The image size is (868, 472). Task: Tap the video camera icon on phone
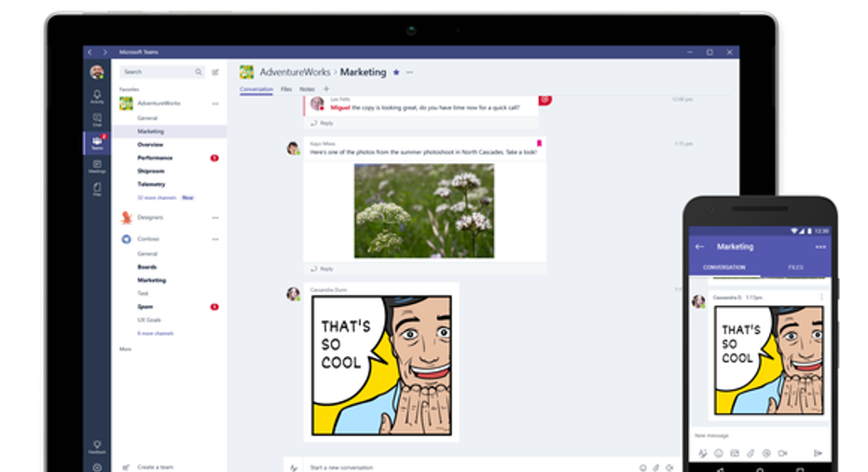tap(782, 453)
